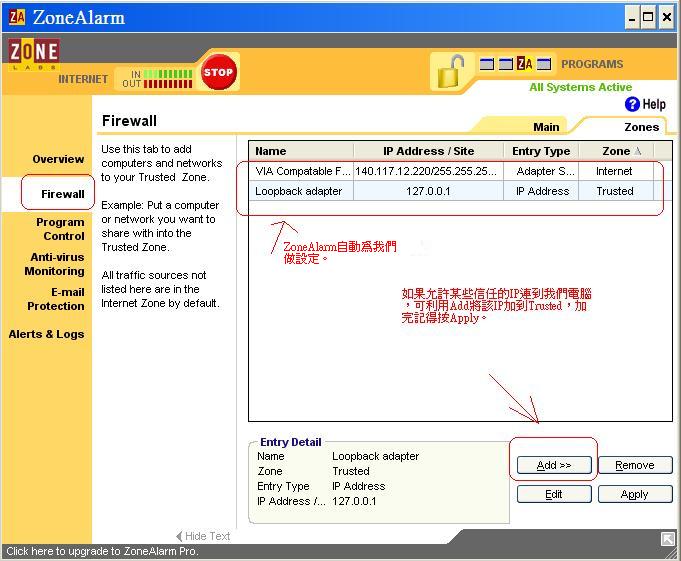Click upgrade to ZoneAlarm Pro link
Viewport: 681px width, 561px height.
point(102,551)
